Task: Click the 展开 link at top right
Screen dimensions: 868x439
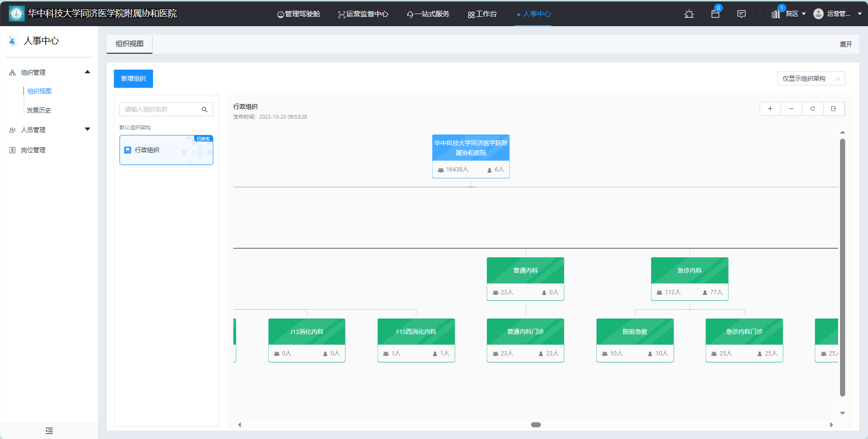Action: [x=846, y=44]
